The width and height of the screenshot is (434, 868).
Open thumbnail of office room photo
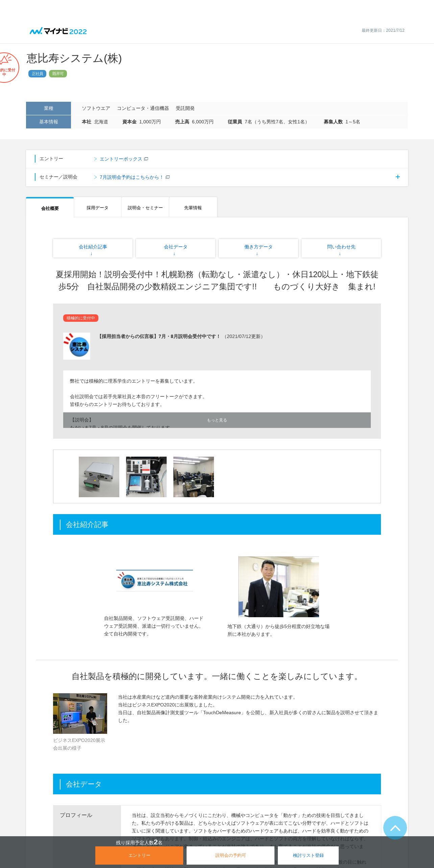(194, 477)
